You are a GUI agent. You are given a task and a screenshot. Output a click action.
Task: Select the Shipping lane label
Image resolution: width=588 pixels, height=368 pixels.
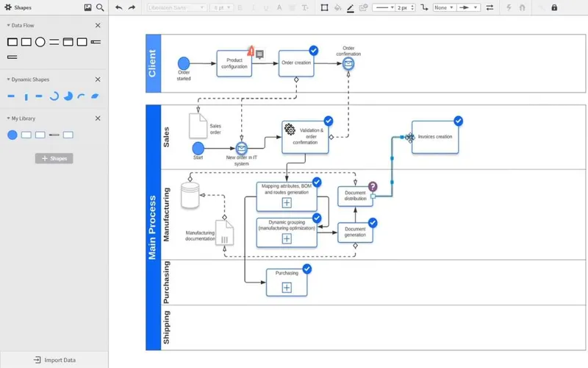coord(167,327)
